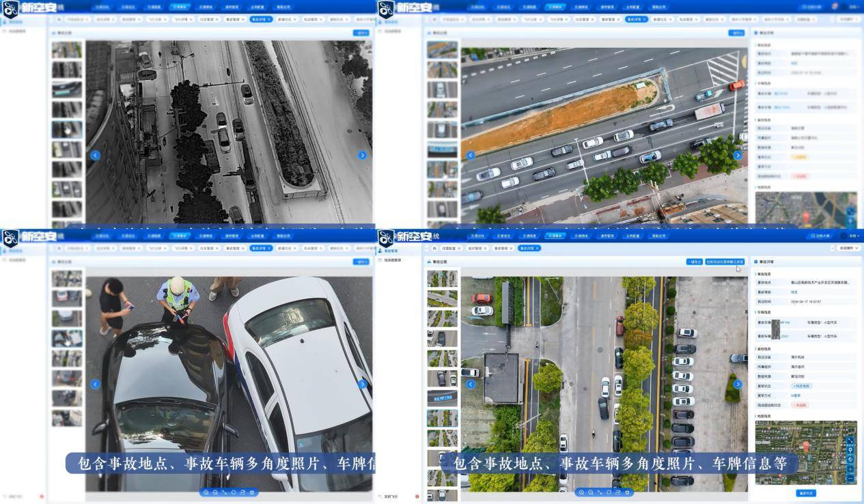Screen dimensions: 864x504
Task: Click previous-image arrow on the parking lot photo
Action: tap(471, 384)
